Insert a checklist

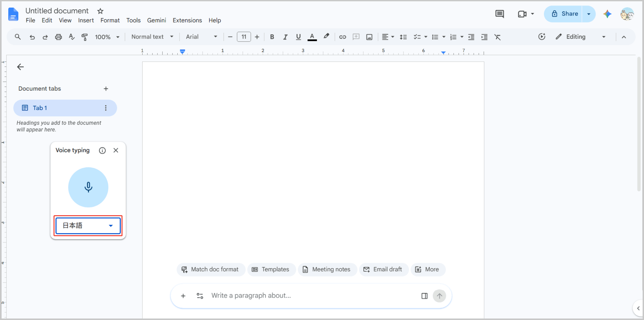click(417, 37)
